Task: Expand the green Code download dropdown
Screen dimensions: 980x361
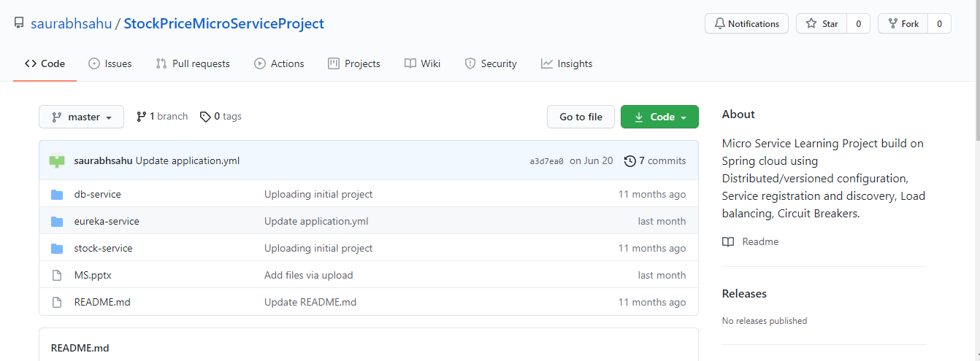Action: 659,117
